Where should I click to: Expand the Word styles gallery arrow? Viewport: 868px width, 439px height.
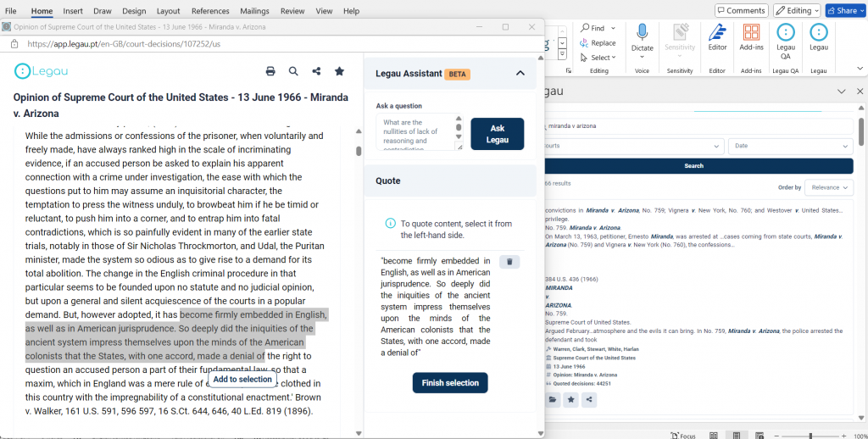click(563, 54)
